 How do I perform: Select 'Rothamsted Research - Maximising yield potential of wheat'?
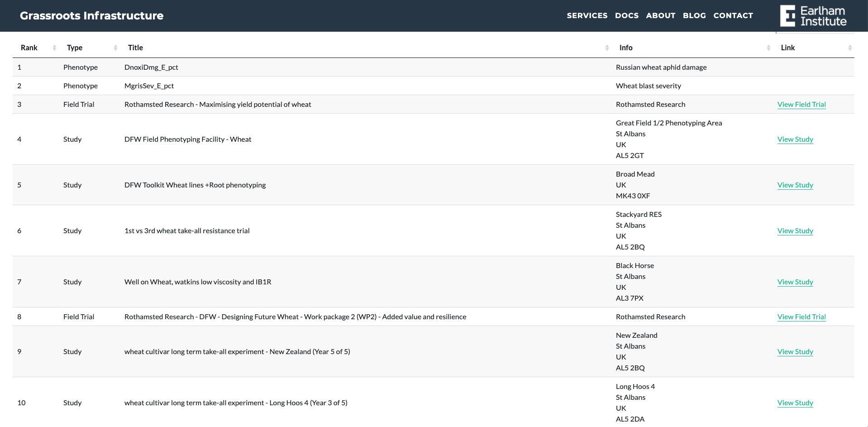[x=218, y=104]
